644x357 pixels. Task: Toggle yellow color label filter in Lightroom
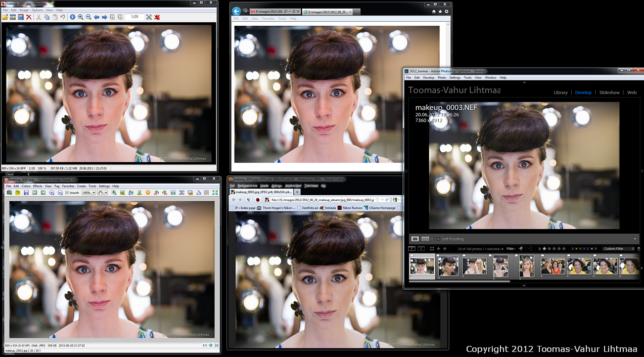576,249
